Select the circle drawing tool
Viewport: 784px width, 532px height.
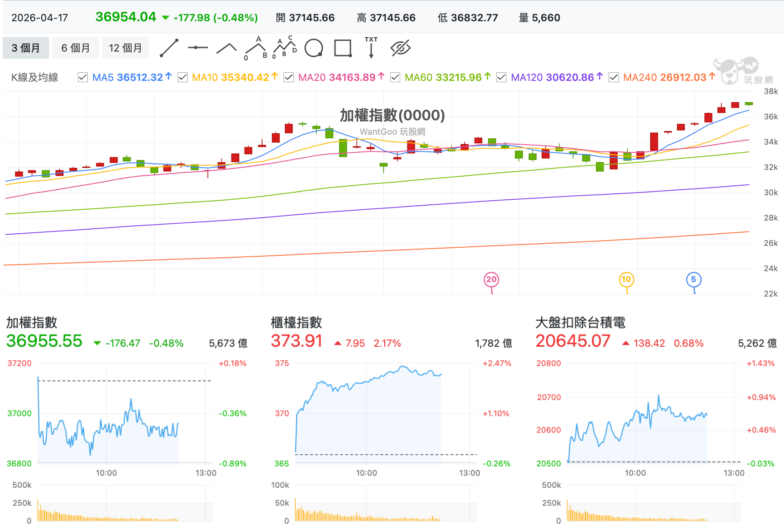click(x=314, y=48)
